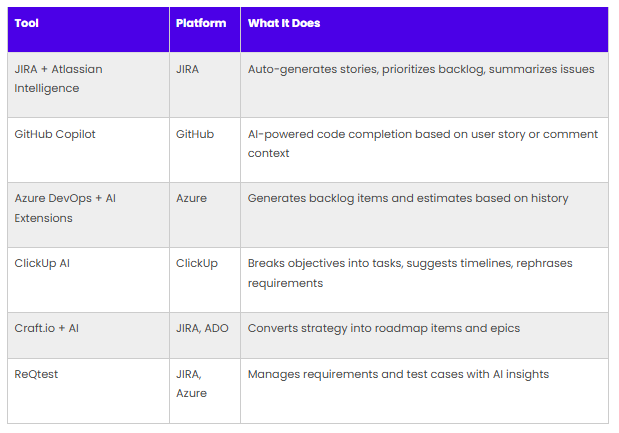Click the "What It Does" column header
The width and height of the screenshot is (619, 433).
(284, 23)
